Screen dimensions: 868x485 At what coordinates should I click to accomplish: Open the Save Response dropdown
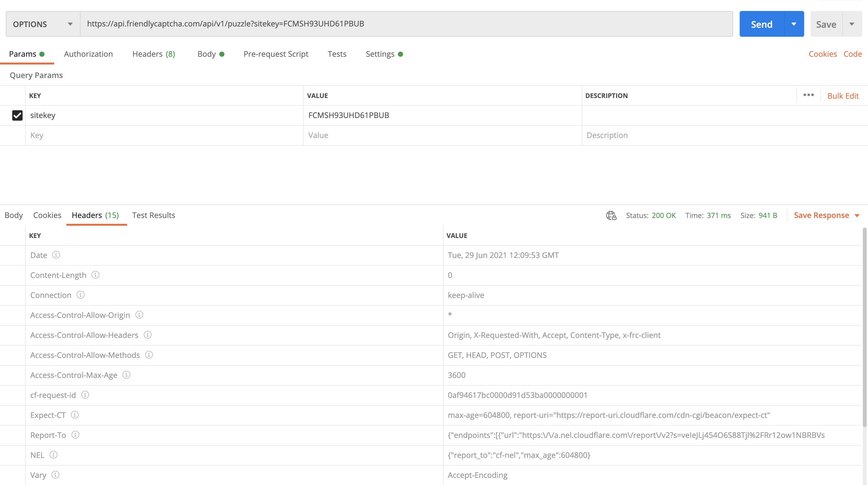(x=826, y=215)
